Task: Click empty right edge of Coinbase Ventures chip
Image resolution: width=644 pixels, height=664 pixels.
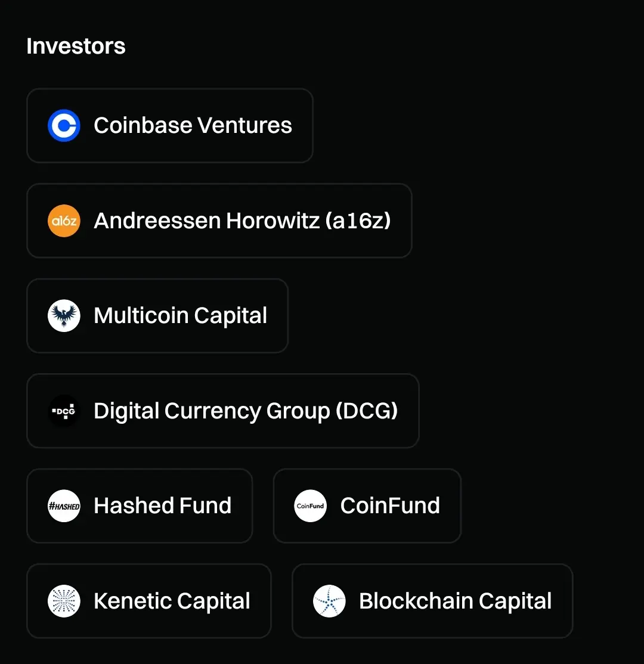Action: [303, 126]
